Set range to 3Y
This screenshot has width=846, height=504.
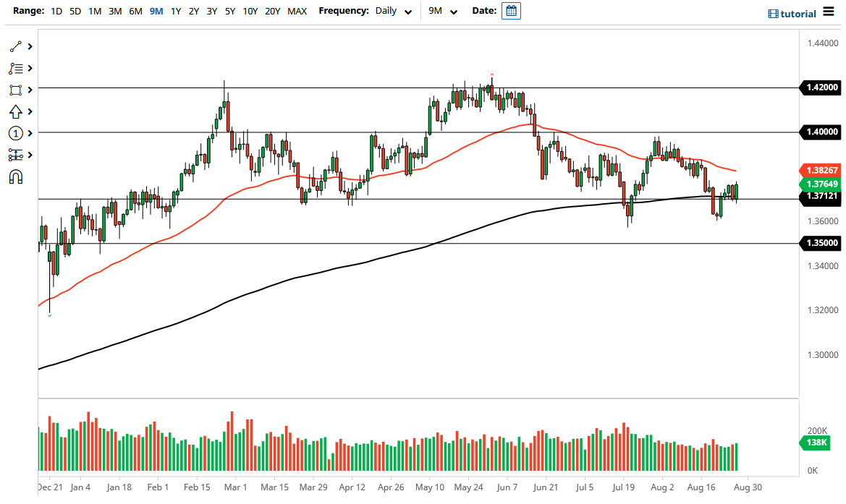[x=212, y=11]
